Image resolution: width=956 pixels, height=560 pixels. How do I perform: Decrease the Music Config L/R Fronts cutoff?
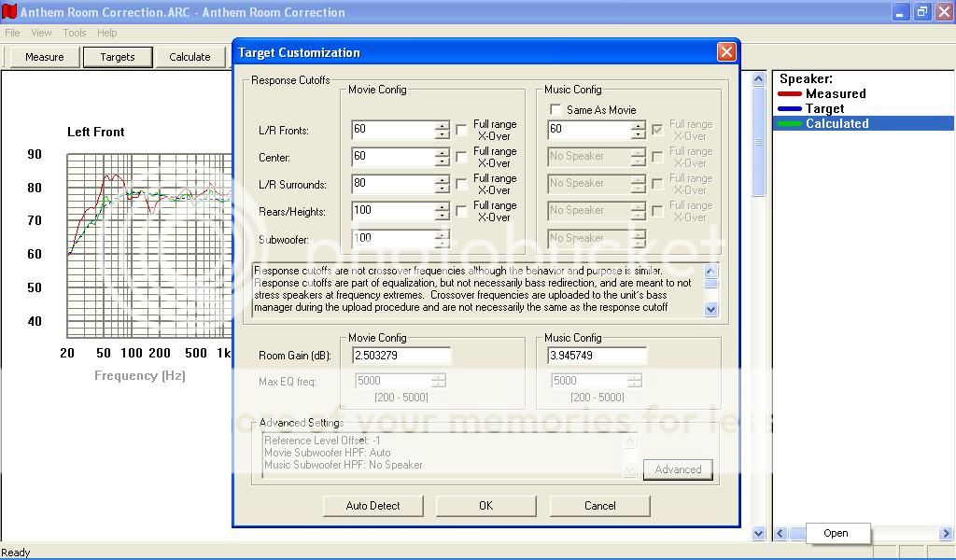[639, 134]
